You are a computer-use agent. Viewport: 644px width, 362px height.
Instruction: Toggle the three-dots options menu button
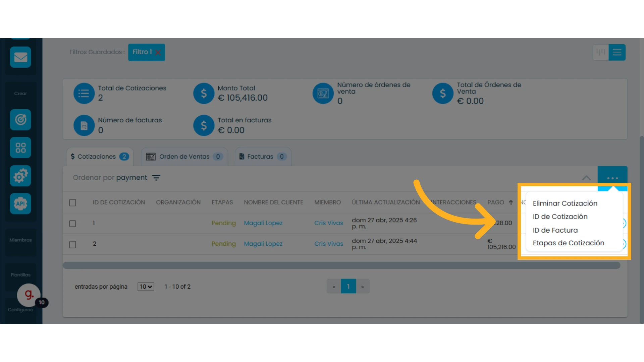[612, 178]
